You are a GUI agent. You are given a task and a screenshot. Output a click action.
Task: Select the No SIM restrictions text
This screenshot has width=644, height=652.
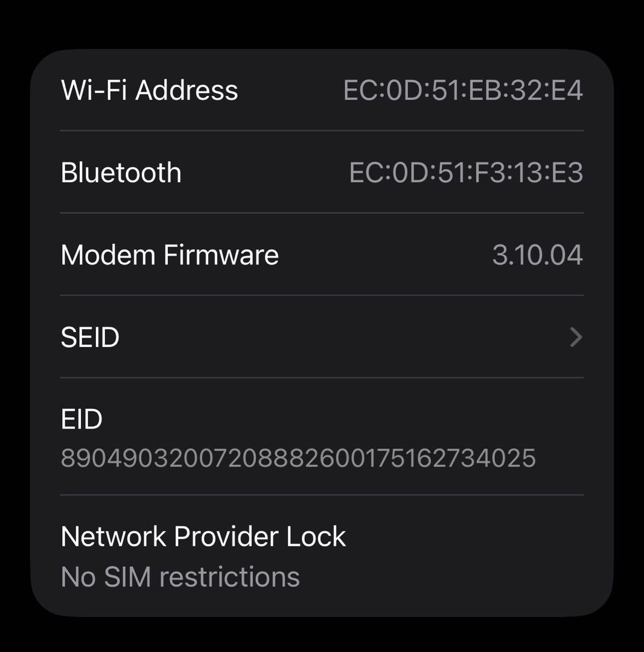click(179, 576)
